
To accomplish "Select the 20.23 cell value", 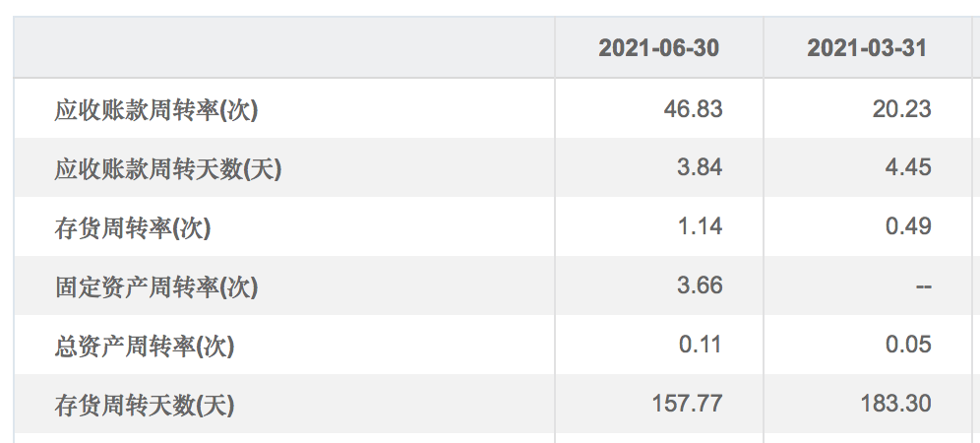I will click(901, 109).
